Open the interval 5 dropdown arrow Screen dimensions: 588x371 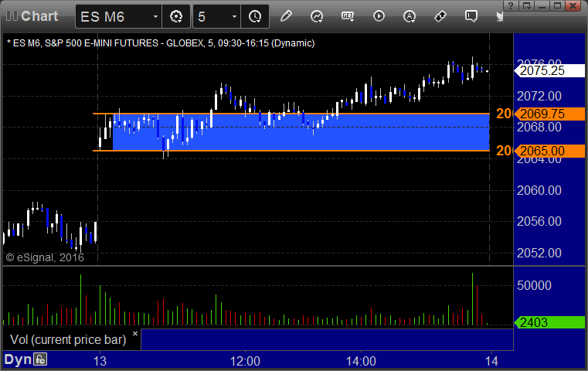coord(234,16)
